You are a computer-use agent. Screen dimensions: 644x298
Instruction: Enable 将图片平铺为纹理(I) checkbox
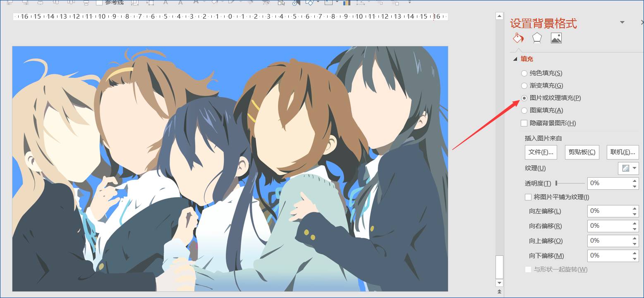pos(528,197)
